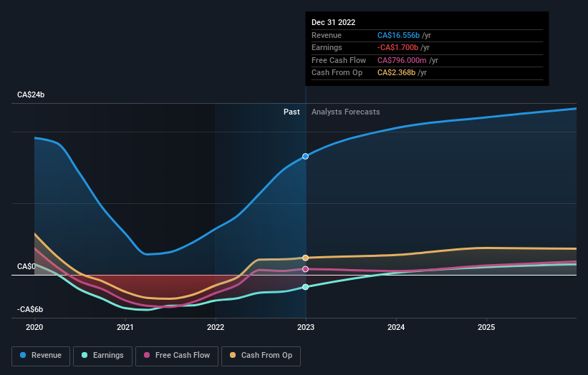This screenshot has height=375, width=588.
Task: Click the Cash From Op label in tooltip
Action: [x=337, y=73]
